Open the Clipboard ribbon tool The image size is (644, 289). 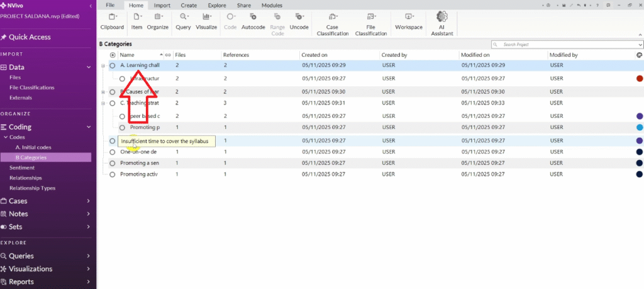click(112, 20)
